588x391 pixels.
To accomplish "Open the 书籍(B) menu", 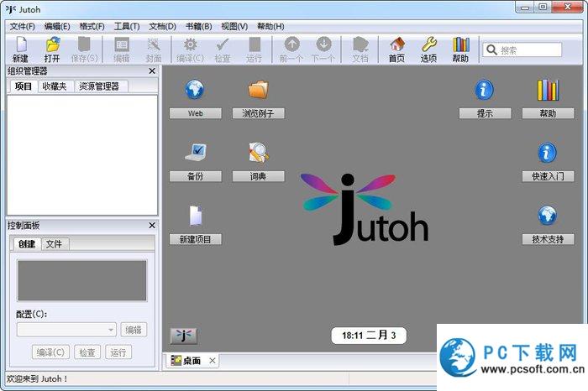I will click(199, 27).
